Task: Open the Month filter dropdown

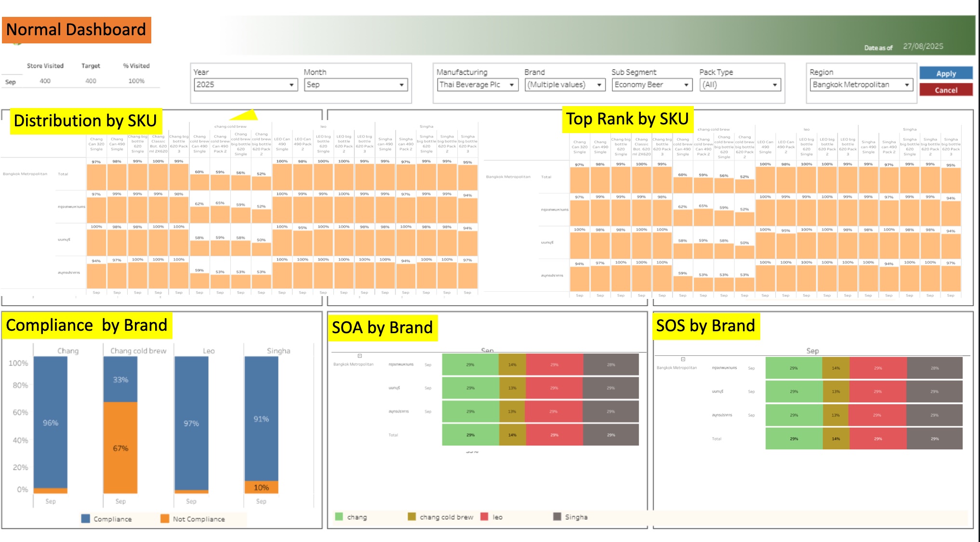Action: 356,85
